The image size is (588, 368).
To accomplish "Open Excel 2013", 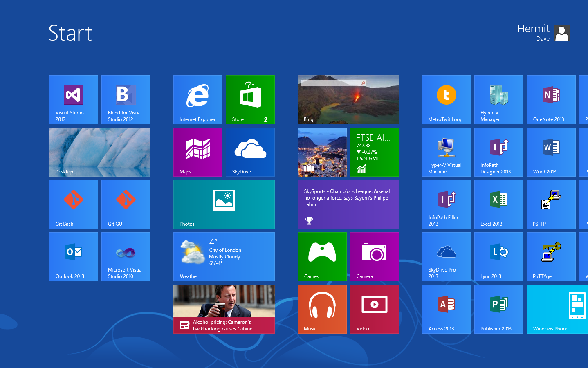I will click(x=499, y=204).
